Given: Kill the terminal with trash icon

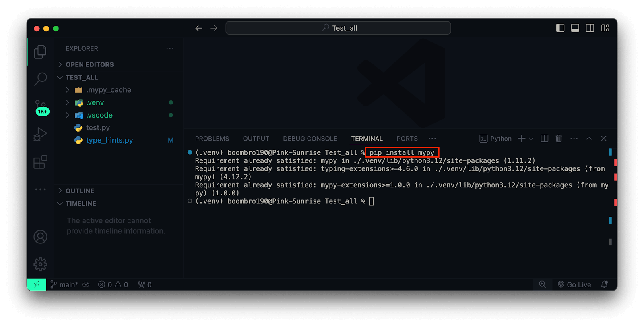Looking at the screenshot, I should coord(559,138).
